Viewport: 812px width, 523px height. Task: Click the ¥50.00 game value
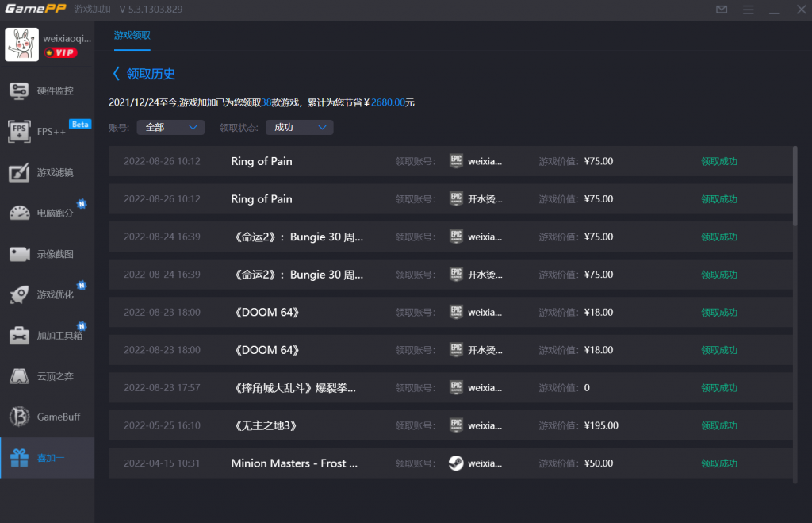click(x=599, y=463)
